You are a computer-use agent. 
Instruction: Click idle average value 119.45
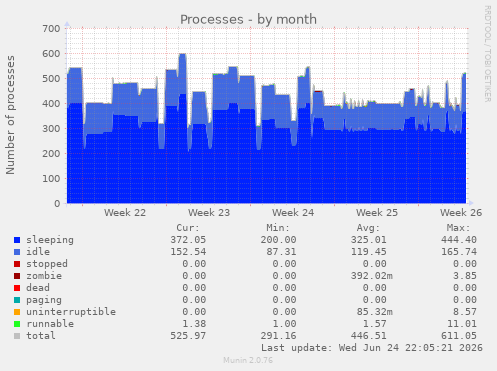click(x=369, y=252)
